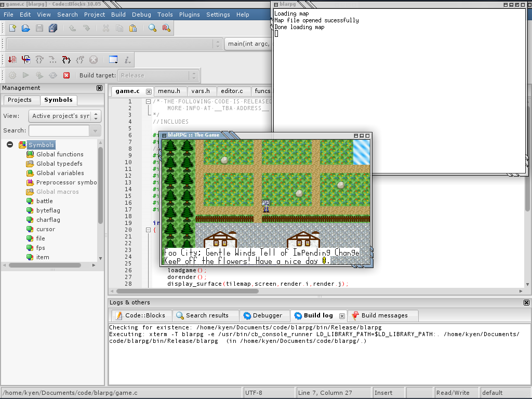Click the Save all files icon

pyautogui.click(x=53, y=28)
